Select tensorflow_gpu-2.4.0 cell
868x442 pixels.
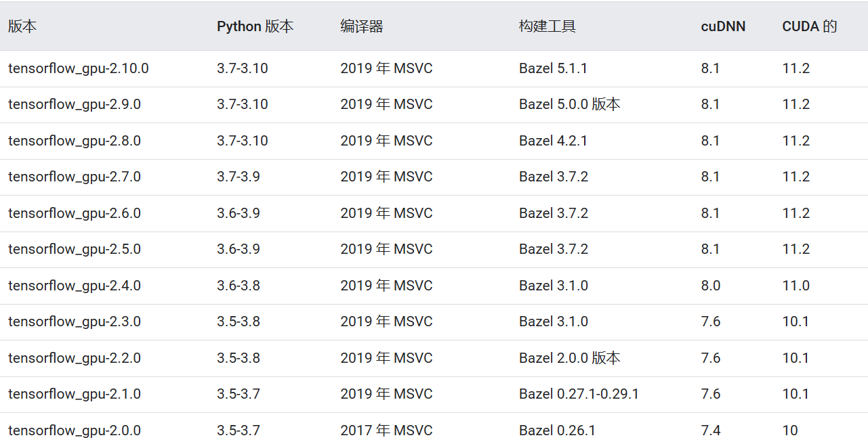point(75,286)
